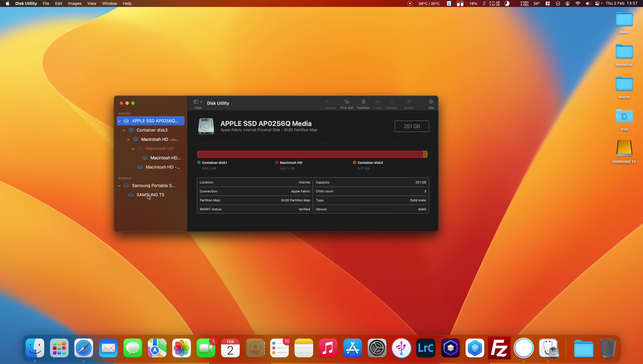Open Lightroom Classic from the Dock
This screenshot has height=364, width=643.
pos(426,348)
